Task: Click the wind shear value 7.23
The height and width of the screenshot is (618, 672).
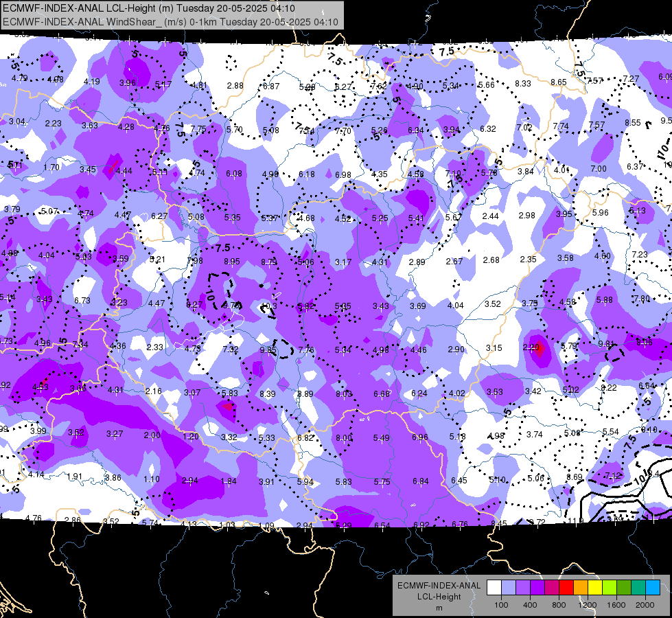Action: coord(640,254)
